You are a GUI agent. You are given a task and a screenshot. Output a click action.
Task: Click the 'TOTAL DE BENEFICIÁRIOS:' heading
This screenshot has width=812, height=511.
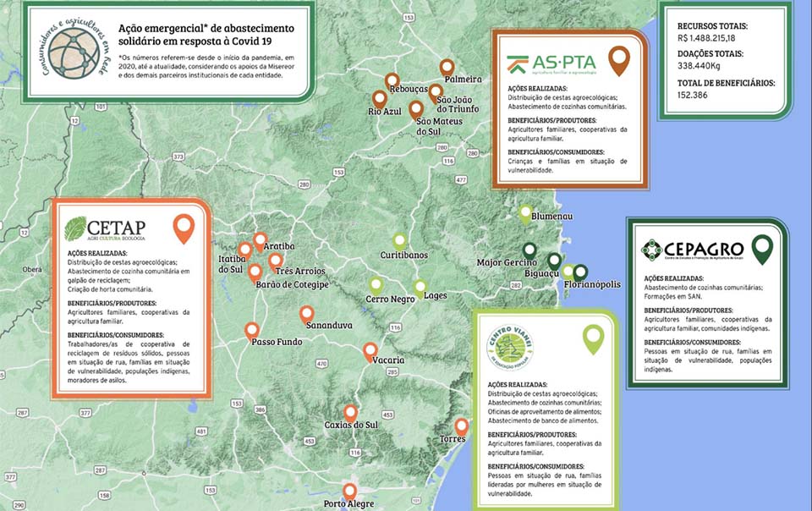coord(726,83)
